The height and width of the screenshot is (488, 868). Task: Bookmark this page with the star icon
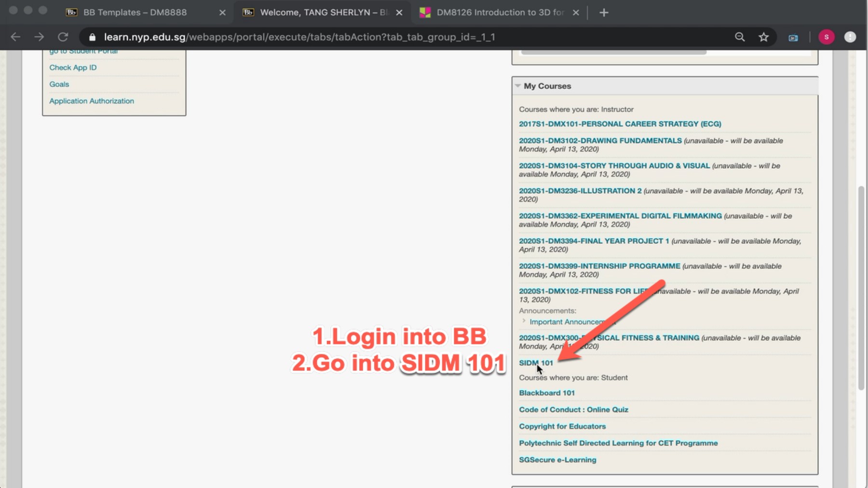pos(764,37)
